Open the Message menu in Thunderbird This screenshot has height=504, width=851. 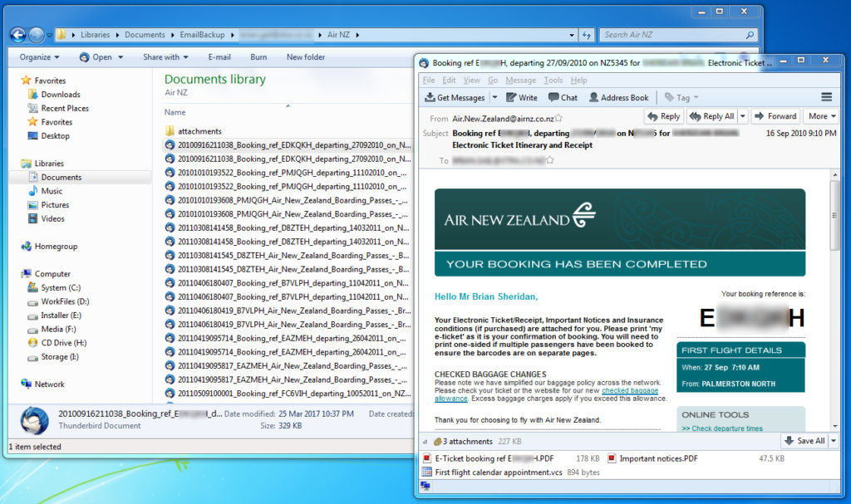(520, 81)
